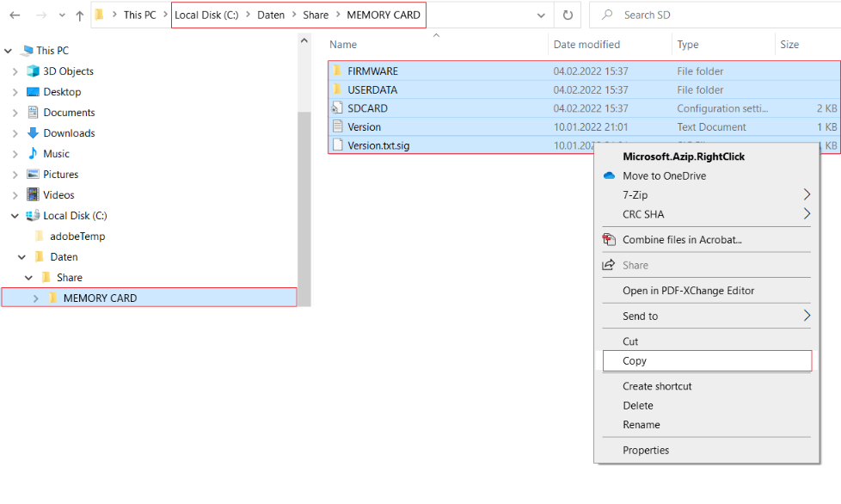Click Move to OneDrive in context menu

pos(664,176)
